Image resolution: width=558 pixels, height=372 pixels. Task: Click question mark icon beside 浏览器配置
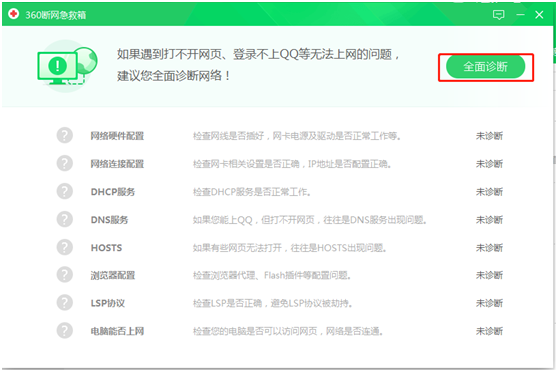click(65, 275)
